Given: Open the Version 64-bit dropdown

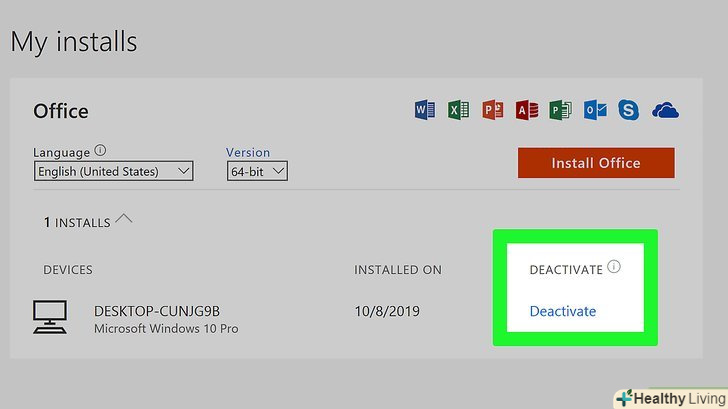Looking at the screenshot, I should click(x=257, y=171).
